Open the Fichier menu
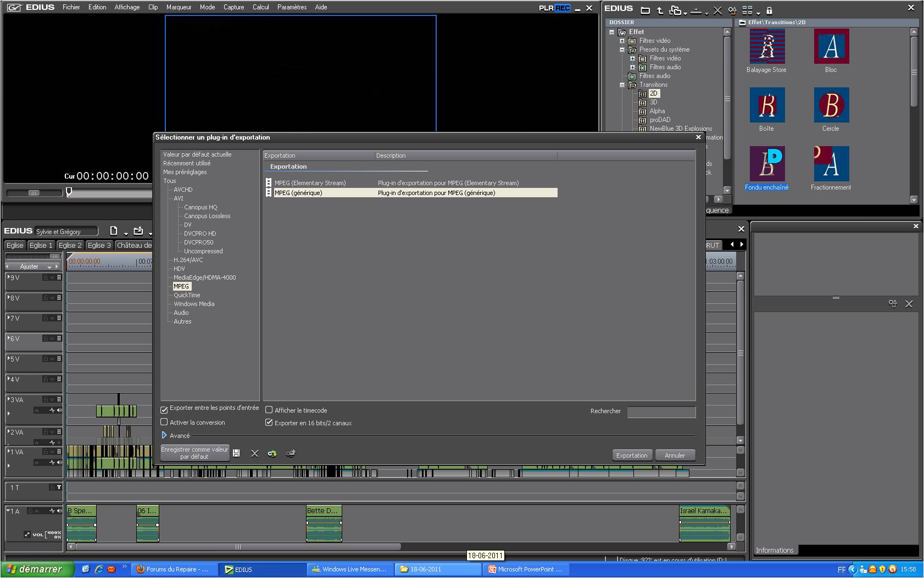The width and height of the screenshot is (924, 578). click(71, 7)
